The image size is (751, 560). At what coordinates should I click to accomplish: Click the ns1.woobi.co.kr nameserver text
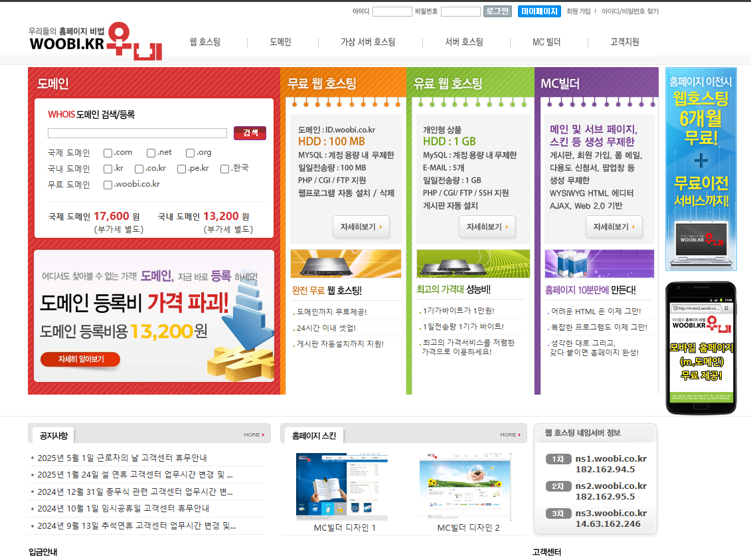[x=611, y=459]
